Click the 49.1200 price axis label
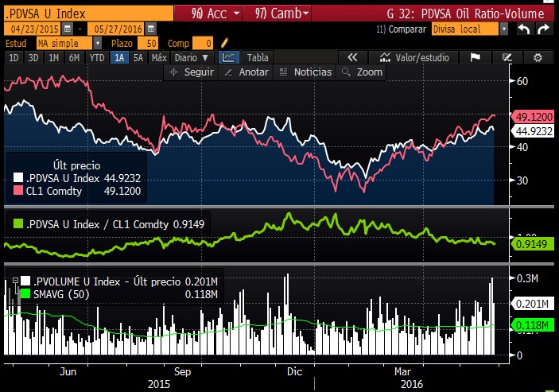The height and width of the screenshot is (392, 559). coord(533,117)
